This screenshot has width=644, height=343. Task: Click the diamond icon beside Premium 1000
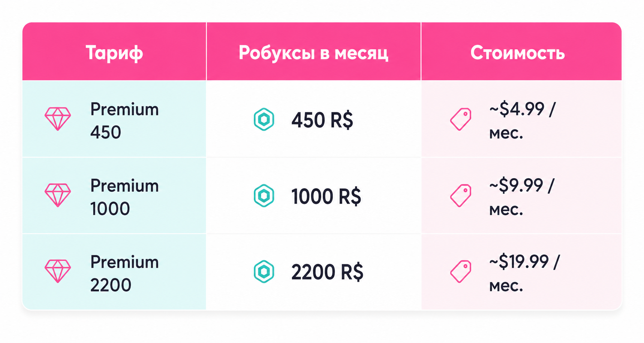(x=58, y=195)
